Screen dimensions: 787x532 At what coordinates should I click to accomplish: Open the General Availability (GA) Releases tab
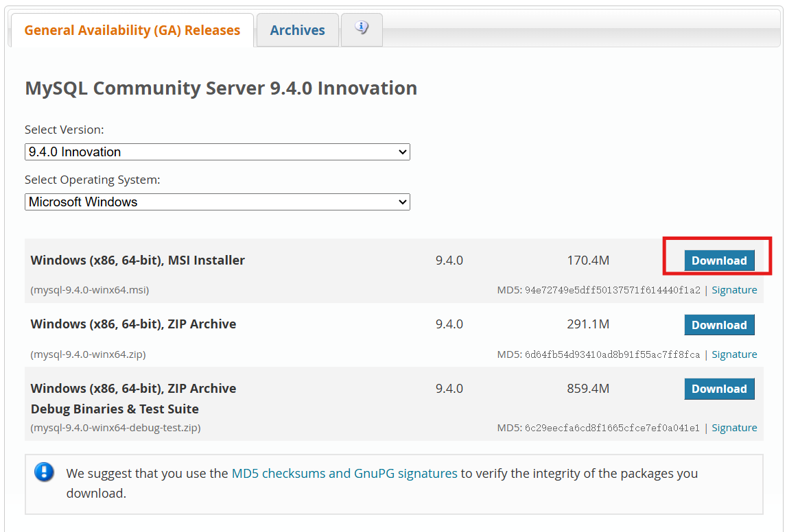pos(132,30)
